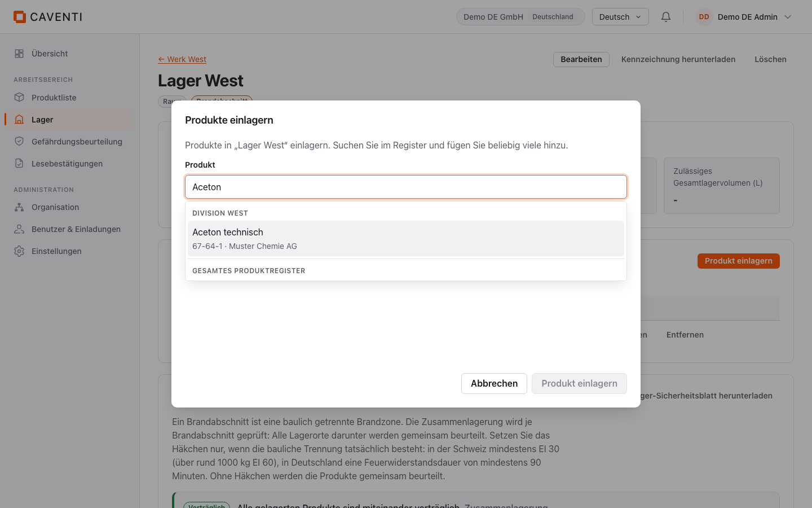Click the Gefährdungsbeurteilung shield icon
This screenshot has height=508, width=812.
(x=19, y=142)
